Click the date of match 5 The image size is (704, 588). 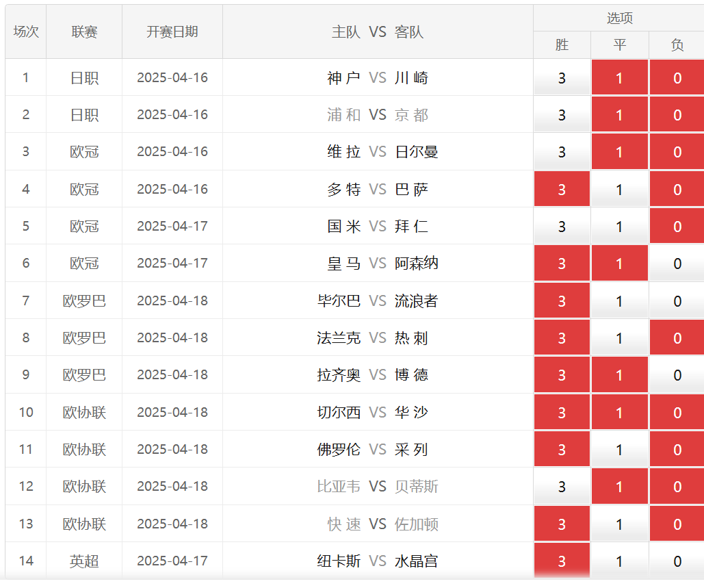click(172, 226)
